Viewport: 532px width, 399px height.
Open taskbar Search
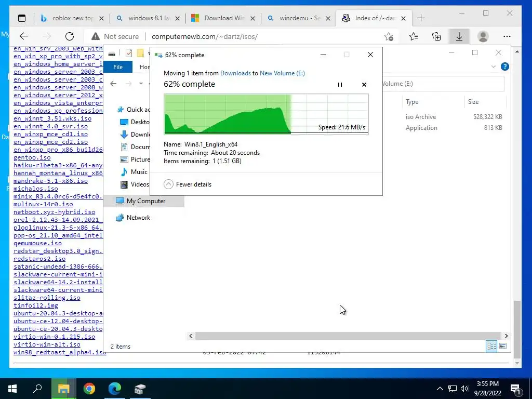(37, 389)
